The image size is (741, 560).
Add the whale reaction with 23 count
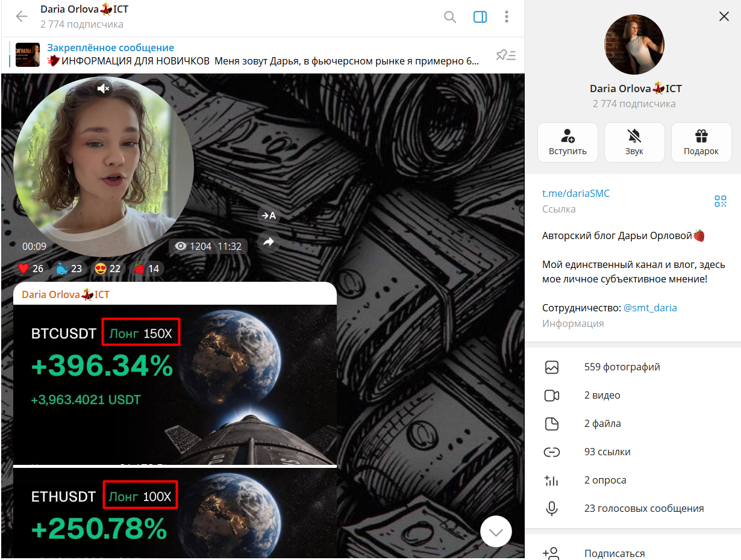coord(69,269)
